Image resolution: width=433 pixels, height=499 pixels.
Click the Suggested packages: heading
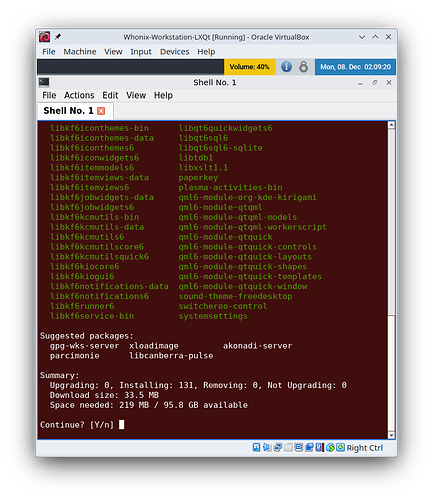[x=87, y=336]
